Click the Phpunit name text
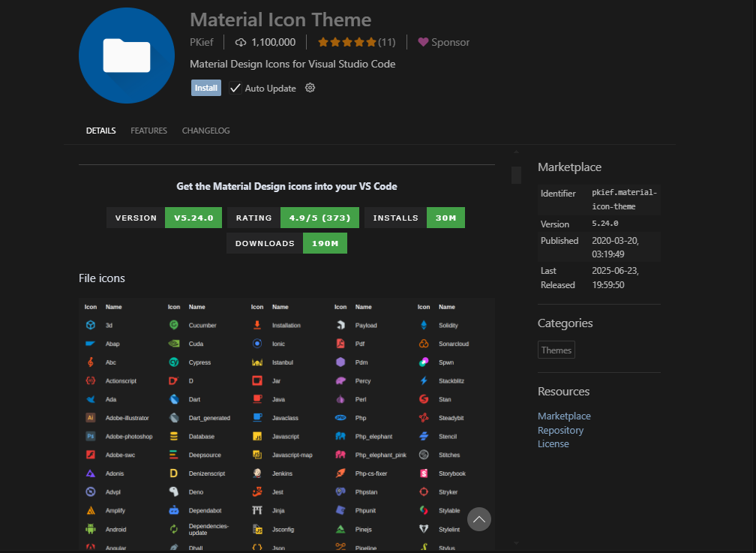Screen dimensions: 756x553 pyautogui.click(x=365, y=510)
